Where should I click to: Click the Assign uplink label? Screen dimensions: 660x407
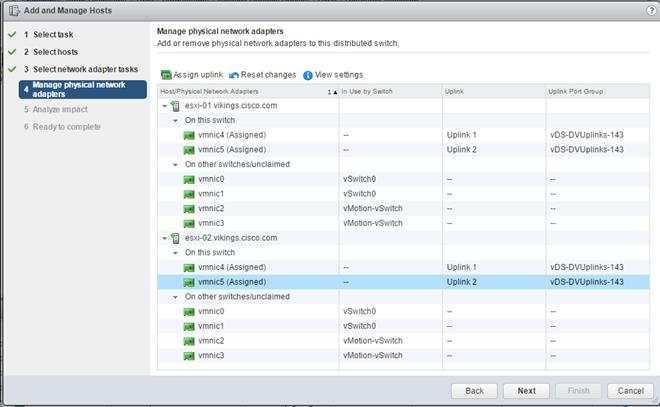(198, 75)
